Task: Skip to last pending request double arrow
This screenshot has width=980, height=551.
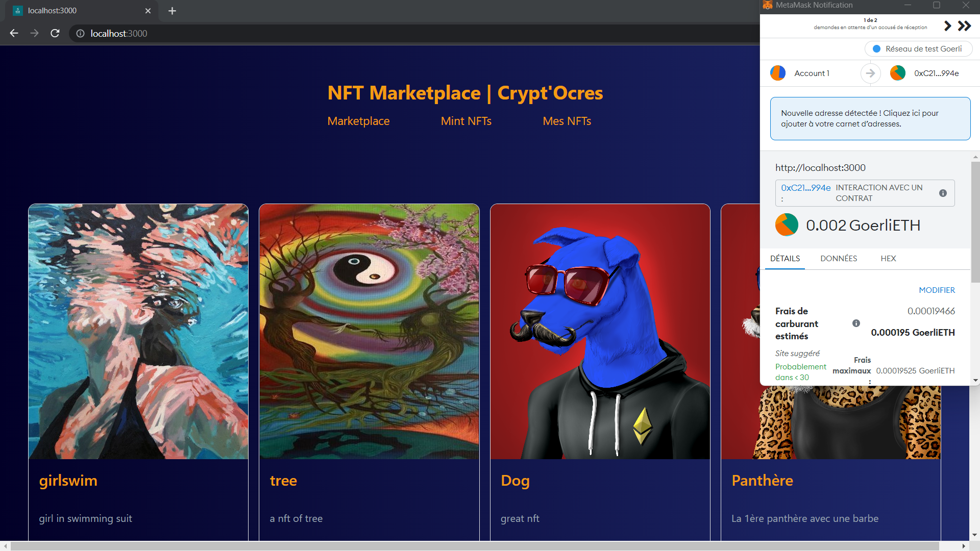Action: [x=964, y=26]
